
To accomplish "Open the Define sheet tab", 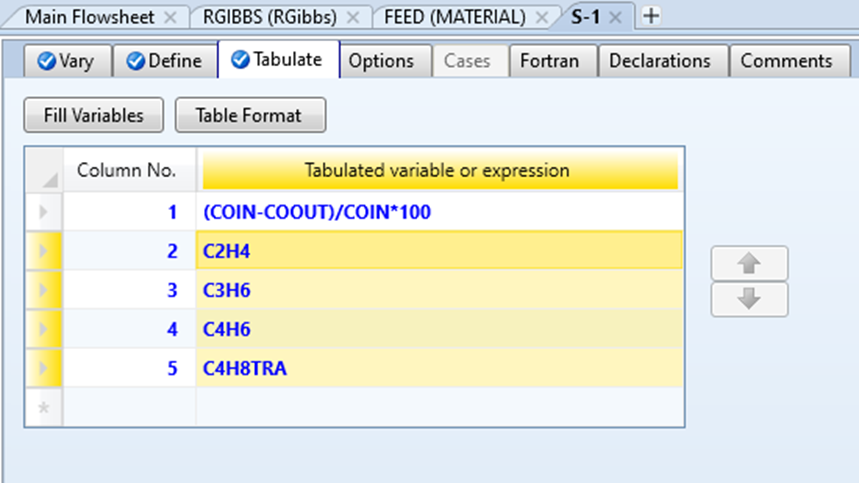I will [165, 61].
